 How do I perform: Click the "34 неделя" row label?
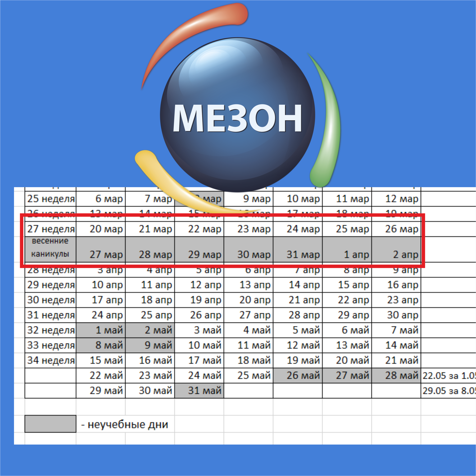click(x=50, y=361)
